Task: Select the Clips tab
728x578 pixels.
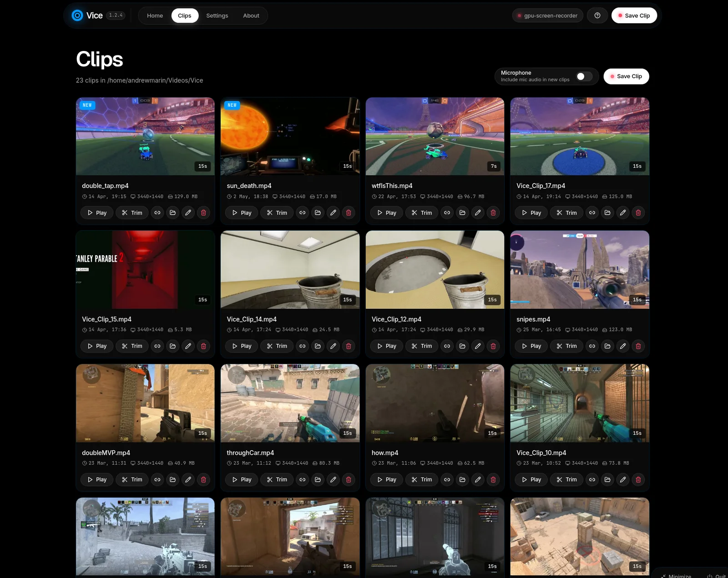Action: [185, 15]
